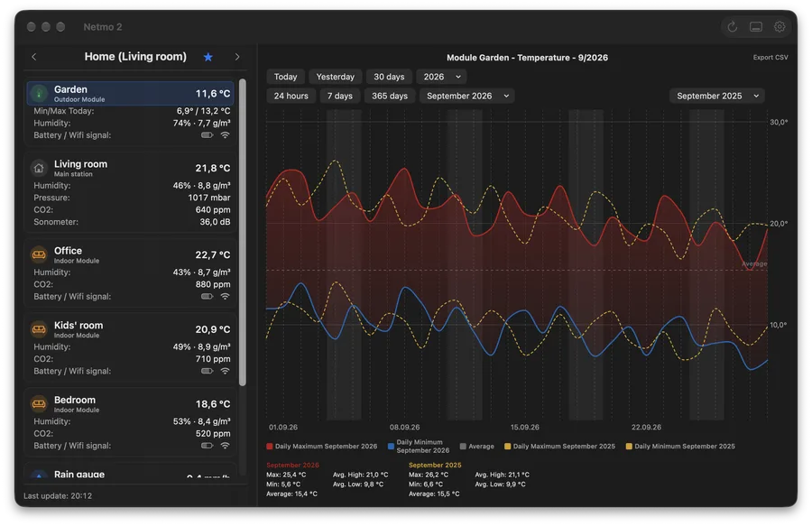Toggle the Daily Minimum September 2026 legend
Screen dimensions: 812x526
pyautogui.click(x=419, y=447)
